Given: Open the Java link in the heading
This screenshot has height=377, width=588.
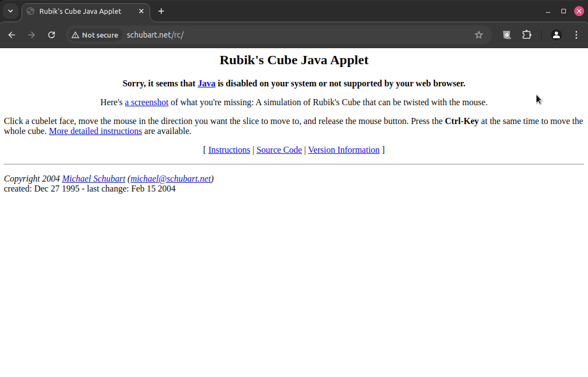Looking at the screenshot, I should [206, 84].
